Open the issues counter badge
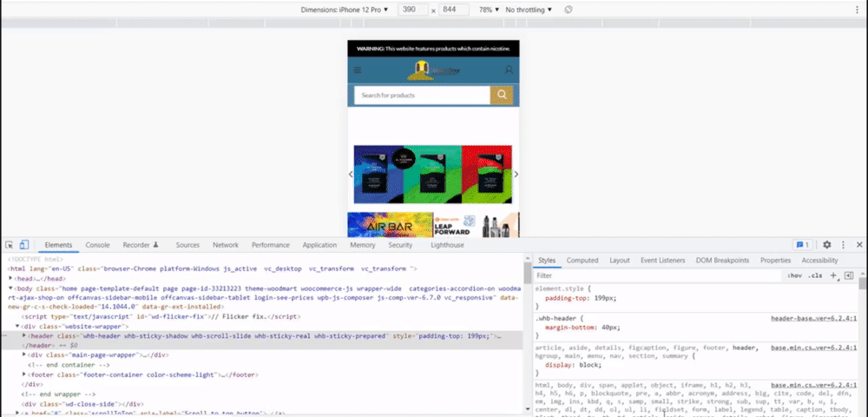868x417 pixels. click(x=802, y=245)
